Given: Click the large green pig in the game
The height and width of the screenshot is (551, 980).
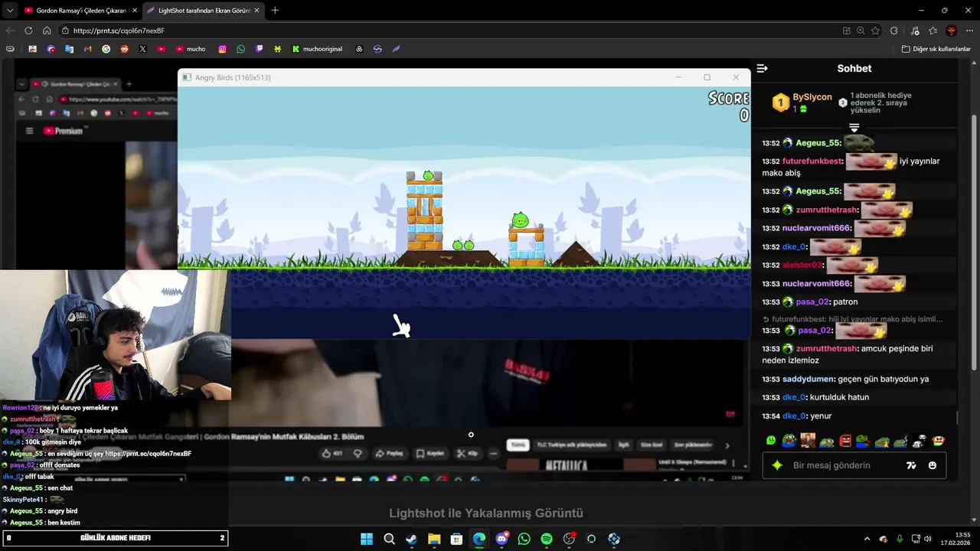Looking at the screenshot, I should (521, 220).
